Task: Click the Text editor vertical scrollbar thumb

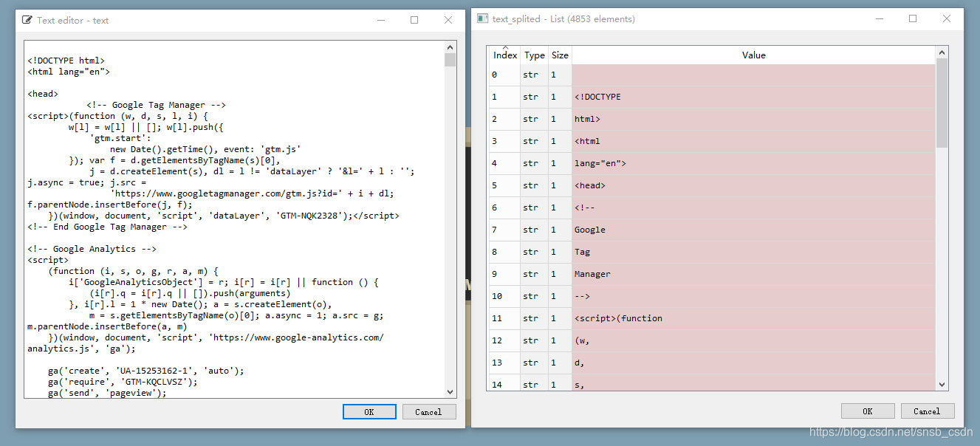Action: [450, 60]
